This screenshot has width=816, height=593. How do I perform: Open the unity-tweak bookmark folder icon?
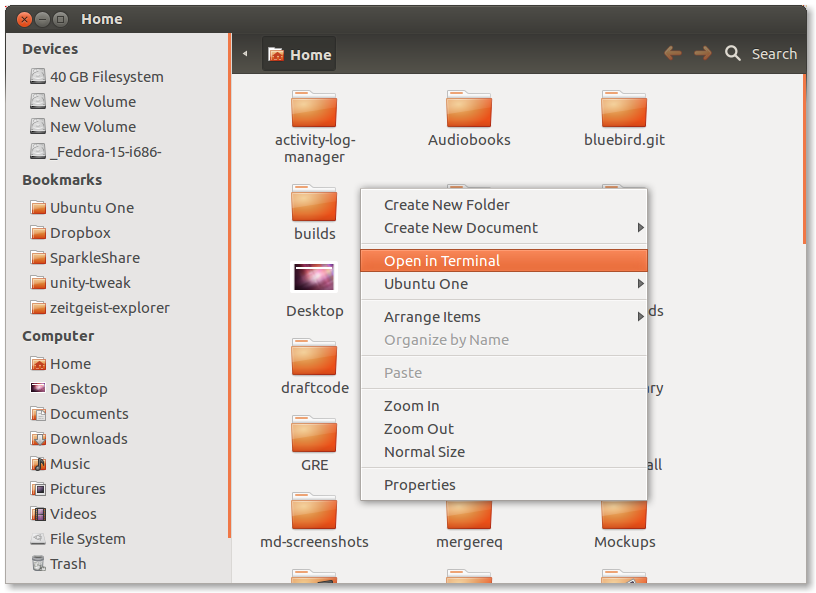pyautogui.click(x=38, y=283)
